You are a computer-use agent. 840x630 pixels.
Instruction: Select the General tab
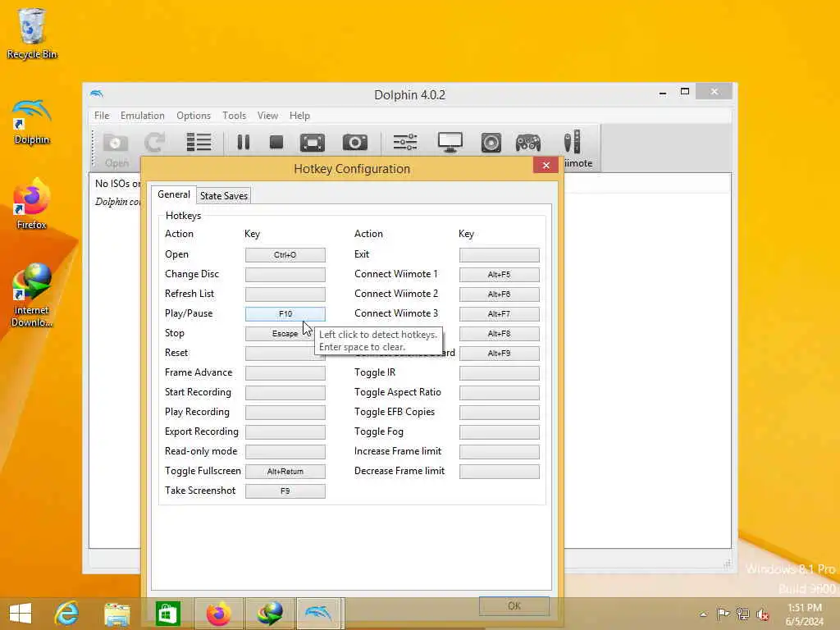[174, 194]
